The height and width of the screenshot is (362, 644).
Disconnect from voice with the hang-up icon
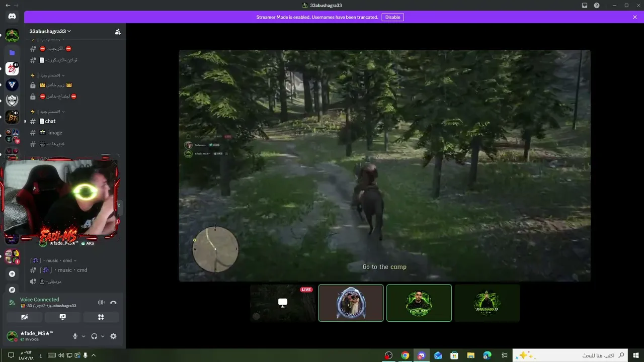point(114,302)
